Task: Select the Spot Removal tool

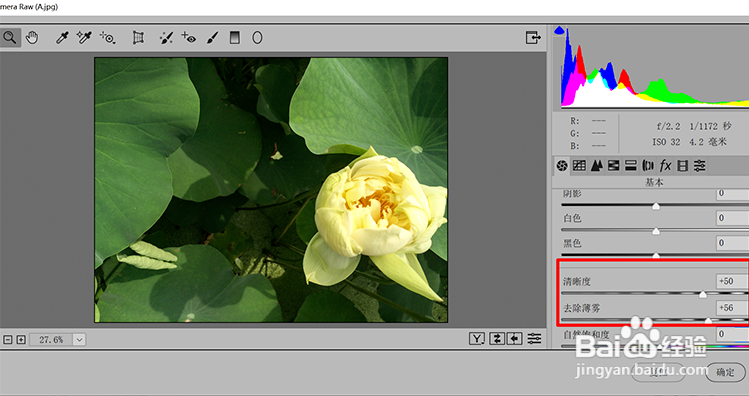Action: coord(166,37)
